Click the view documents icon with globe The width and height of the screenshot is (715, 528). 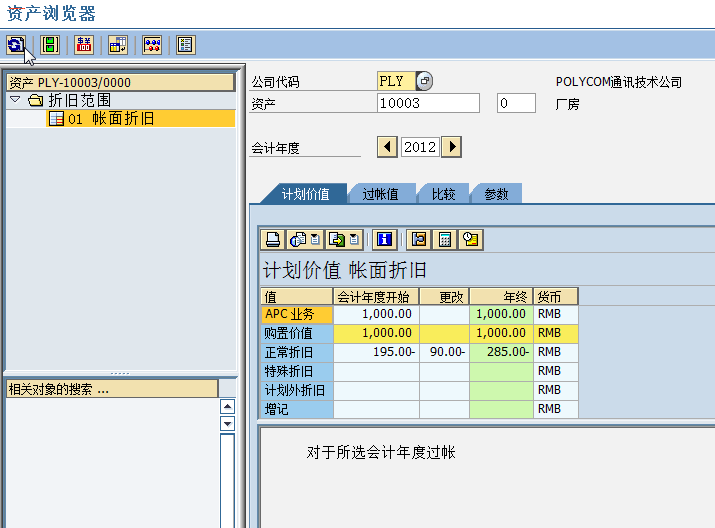pyautogui.click(x=298, y=239)
